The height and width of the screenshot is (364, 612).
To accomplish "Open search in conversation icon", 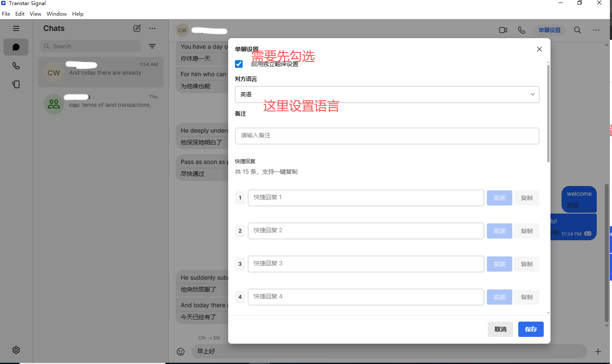I will (577, 30).
